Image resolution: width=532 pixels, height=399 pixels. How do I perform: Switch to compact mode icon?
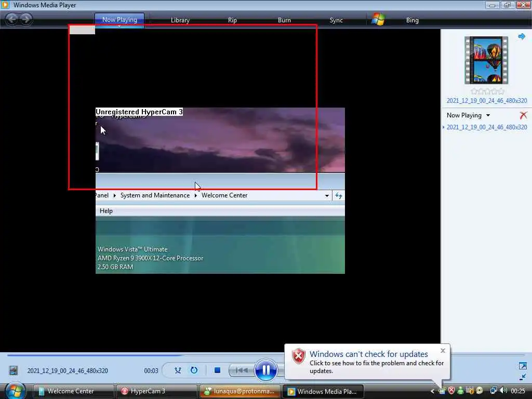[x=523, y=377]
